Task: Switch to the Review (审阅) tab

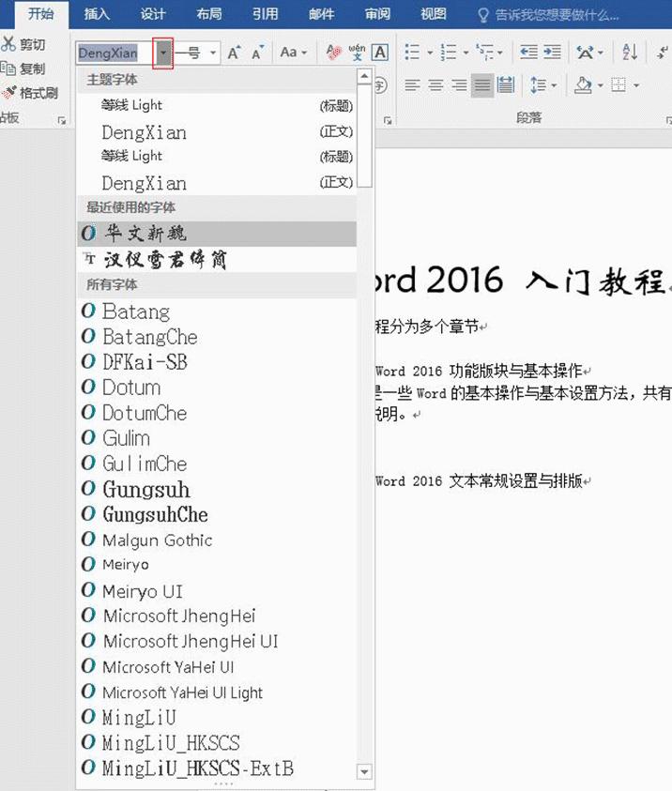Action: click(378, 14)
